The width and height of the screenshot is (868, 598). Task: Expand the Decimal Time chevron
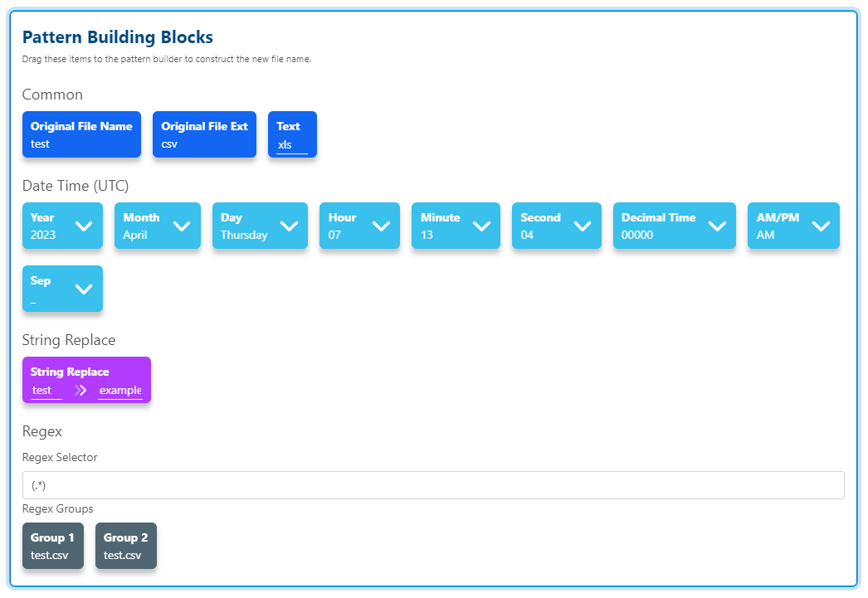coord(717,226)
